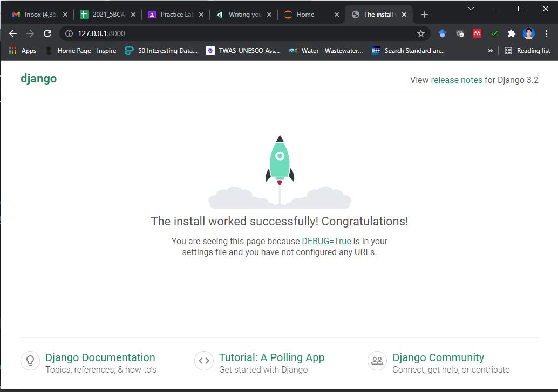
Task: Click 'Connect, get help, or contribute' text
Action: [x=451, y=369]
